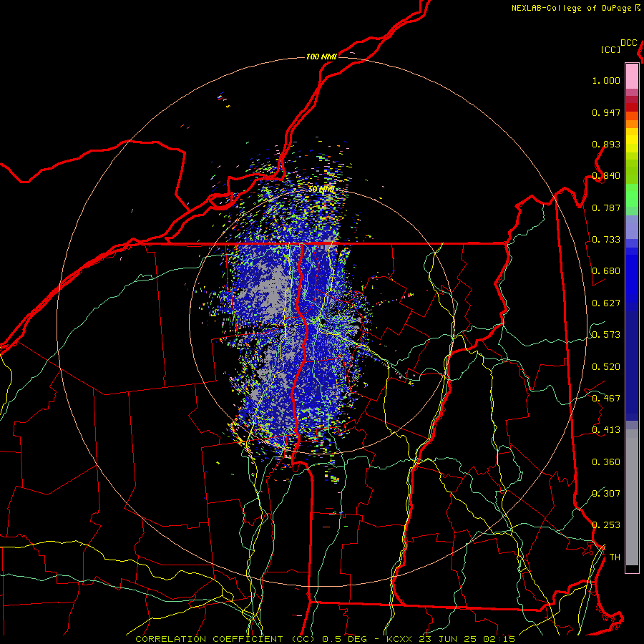Click the 0.680 color scale value
Viewport: 644px width, 644px height.
pyautogui.click(x=606, y=271)
